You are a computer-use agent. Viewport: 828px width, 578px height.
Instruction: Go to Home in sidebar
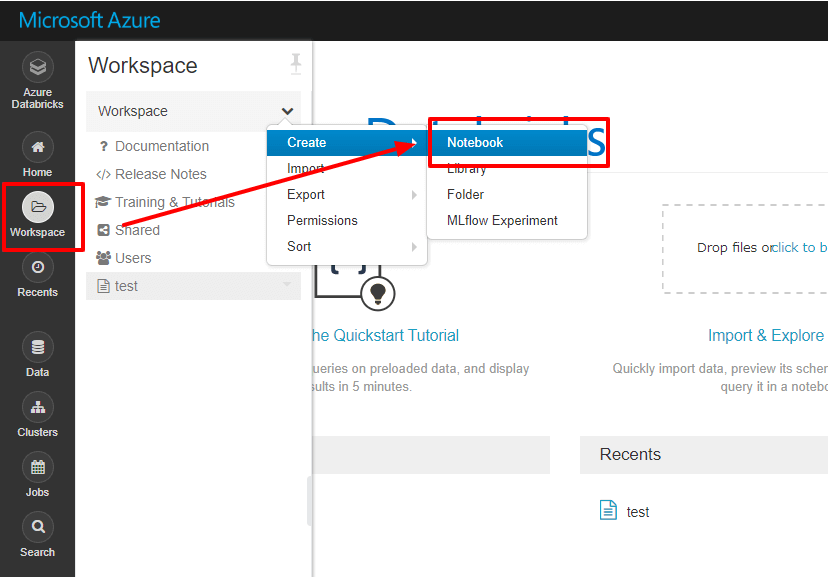[37, 155]
